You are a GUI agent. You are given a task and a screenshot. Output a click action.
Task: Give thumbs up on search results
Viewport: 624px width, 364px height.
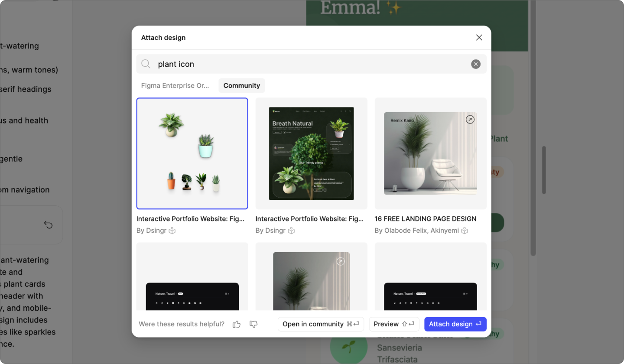[x=236, y=324]
